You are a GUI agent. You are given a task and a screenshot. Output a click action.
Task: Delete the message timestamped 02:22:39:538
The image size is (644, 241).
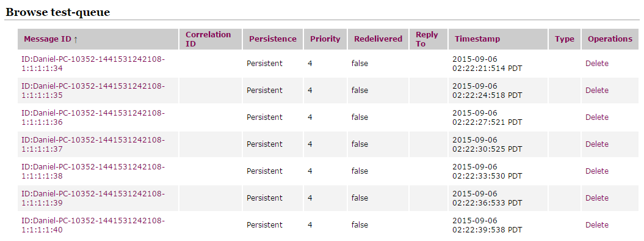597,225
